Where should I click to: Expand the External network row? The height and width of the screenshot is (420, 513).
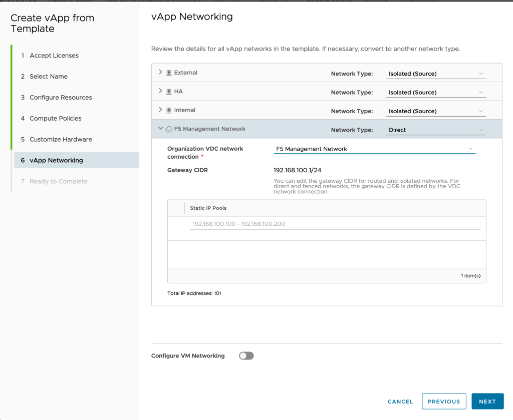pos(160,73)
